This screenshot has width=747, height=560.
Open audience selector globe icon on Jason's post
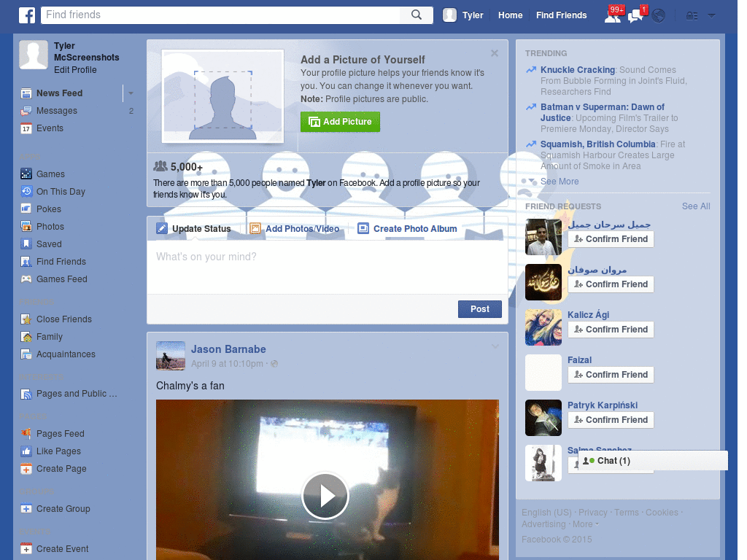pyautogui.click(x=274, y=364)
